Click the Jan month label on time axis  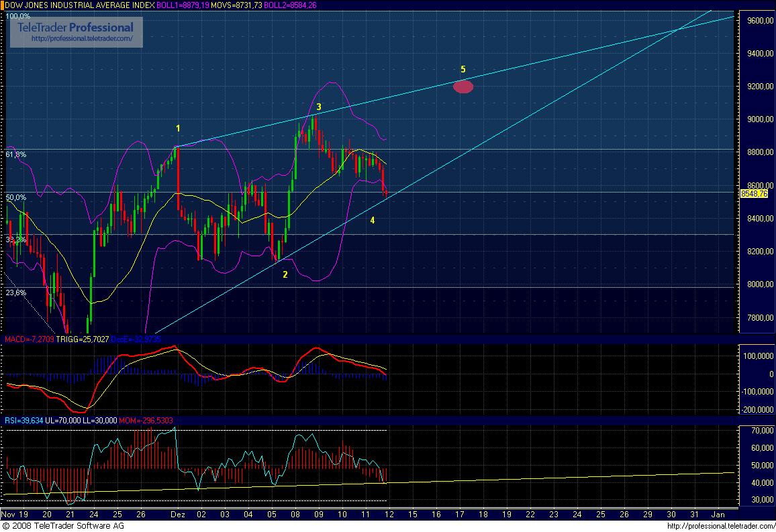point(718,514)
